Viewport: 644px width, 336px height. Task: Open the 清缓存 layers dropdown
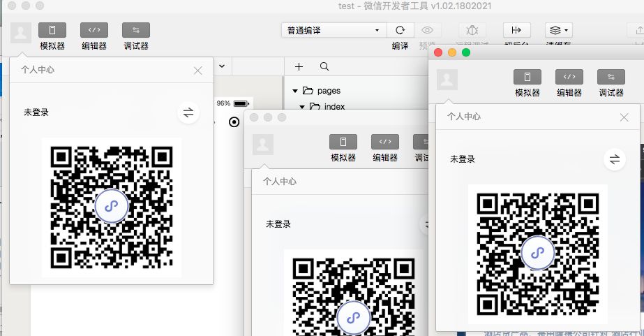[x=559, y=30]
